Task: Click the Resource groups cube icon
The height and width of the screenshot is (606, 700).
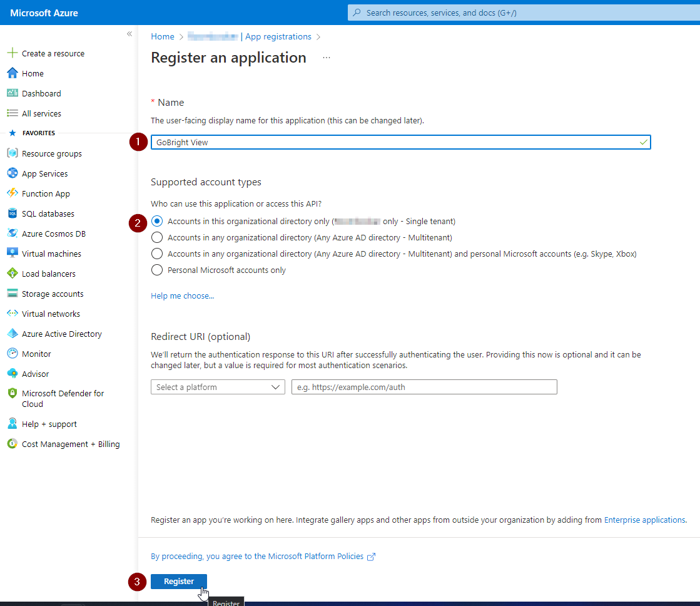Action: [13, 153]
